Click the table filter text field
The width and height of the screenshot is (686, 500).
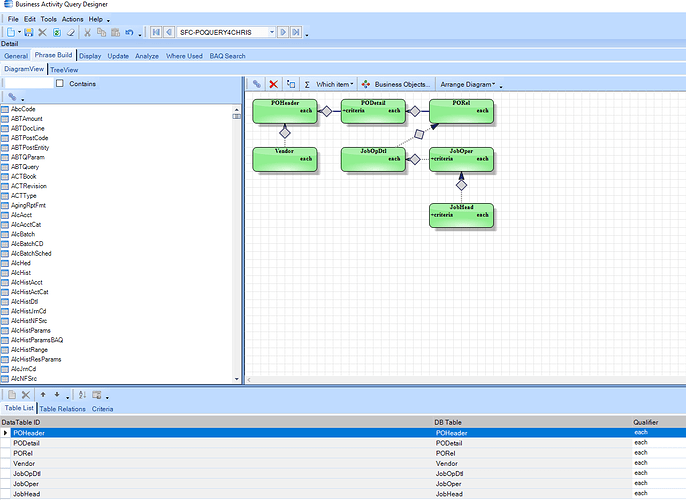click(x=29, y=83)
